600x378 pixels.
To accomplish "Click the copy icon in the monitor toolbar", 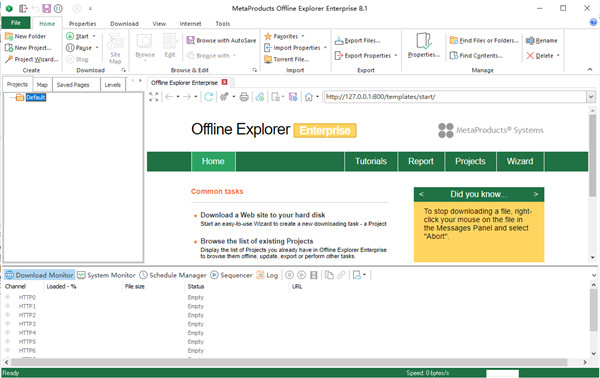I will [329, 275].
